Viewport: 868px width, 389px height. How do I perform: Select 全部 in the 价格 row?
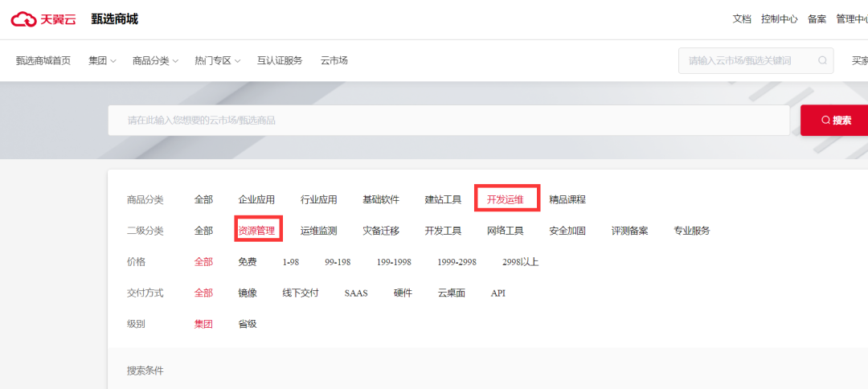[203, 262]
